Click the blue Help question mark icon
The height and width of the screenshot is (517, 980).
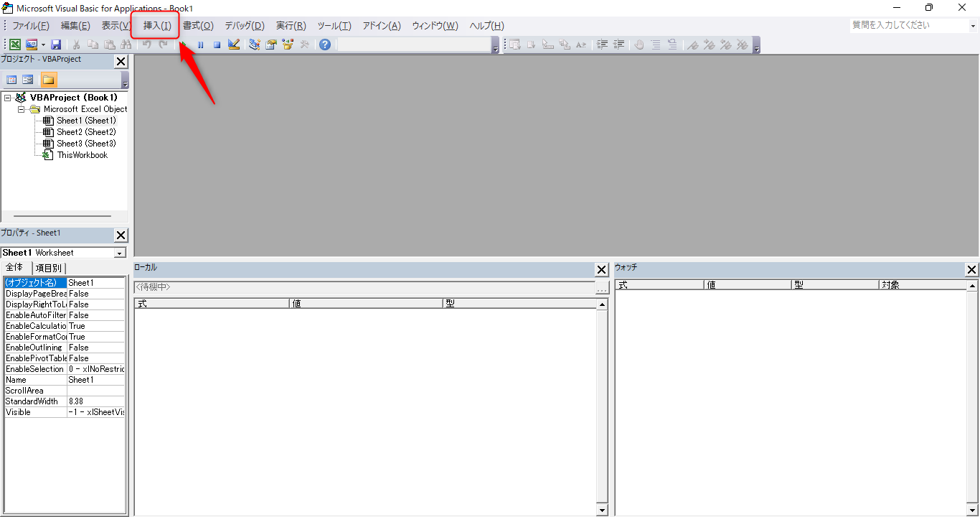click(x=325, y=45)
